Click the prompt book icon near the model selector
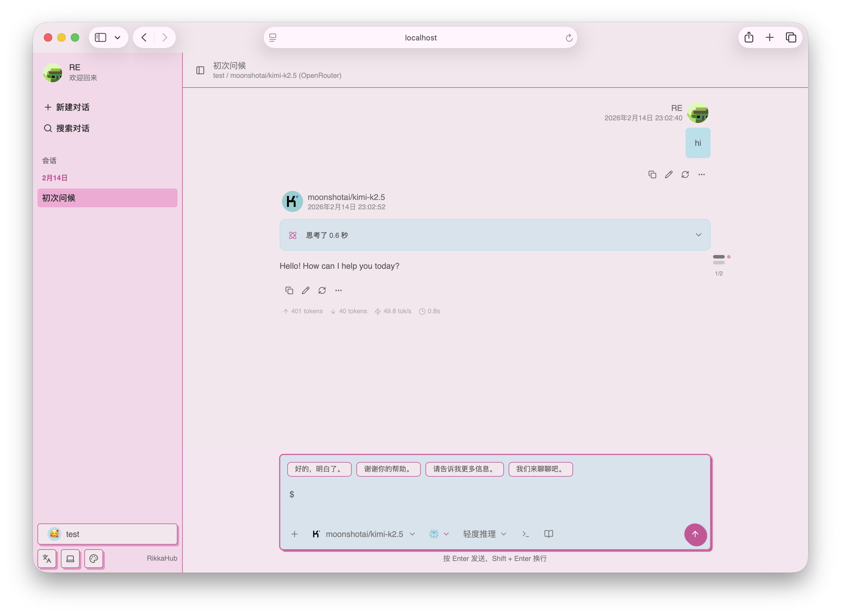The width and height of the screenshot is (841, 616). coord(548,534)
